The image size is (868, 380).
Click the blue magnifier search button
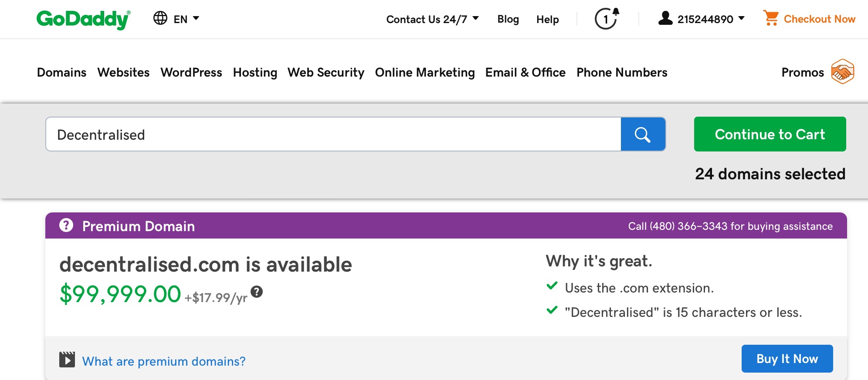pos(643,134)
